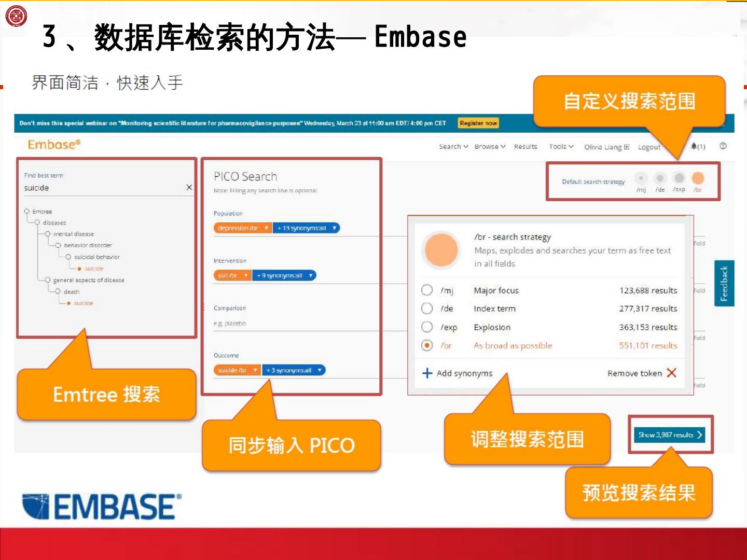The width and height of the screenshot is (747, 560).
Task: Click the Logout link
Action: pyautogui.click(x=649, y=147)
